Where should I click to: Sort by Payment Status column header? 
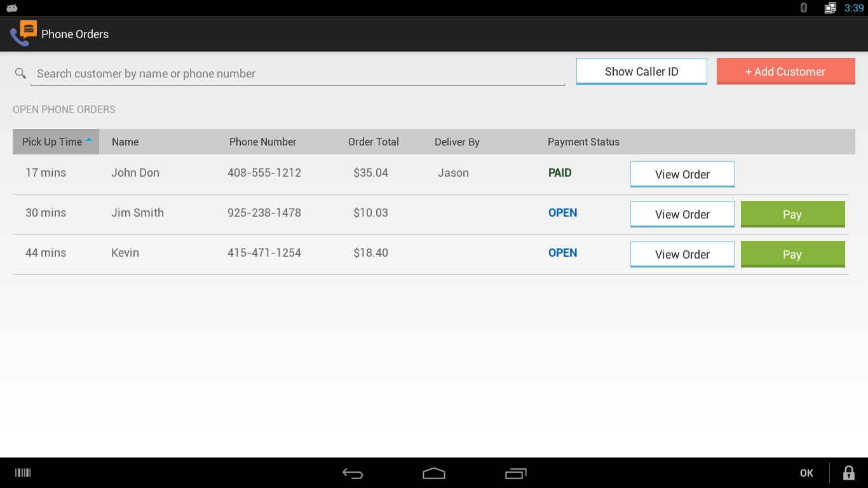pos(583,142)
